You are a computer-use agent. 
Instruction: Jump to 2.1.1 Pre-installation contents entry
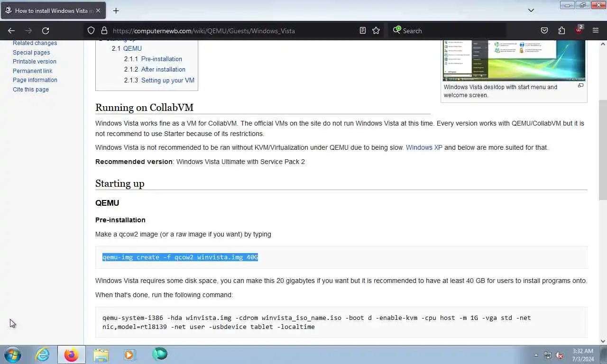(x=153, y=59)
